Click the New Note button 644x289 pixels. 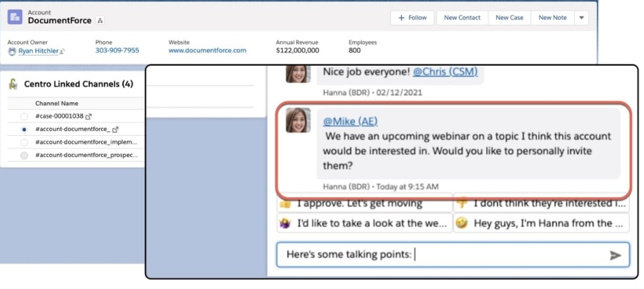pyautogui.click(x=553, y=18)
